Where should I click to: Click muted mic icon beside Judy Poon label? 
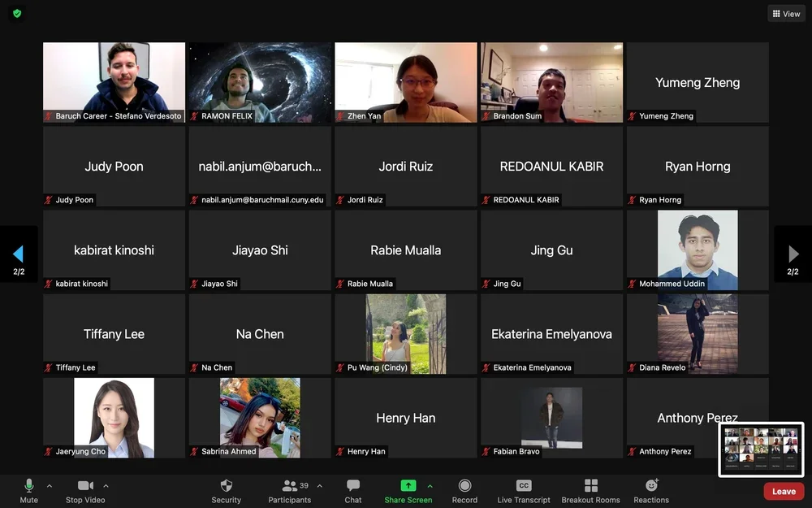point(49,200)
